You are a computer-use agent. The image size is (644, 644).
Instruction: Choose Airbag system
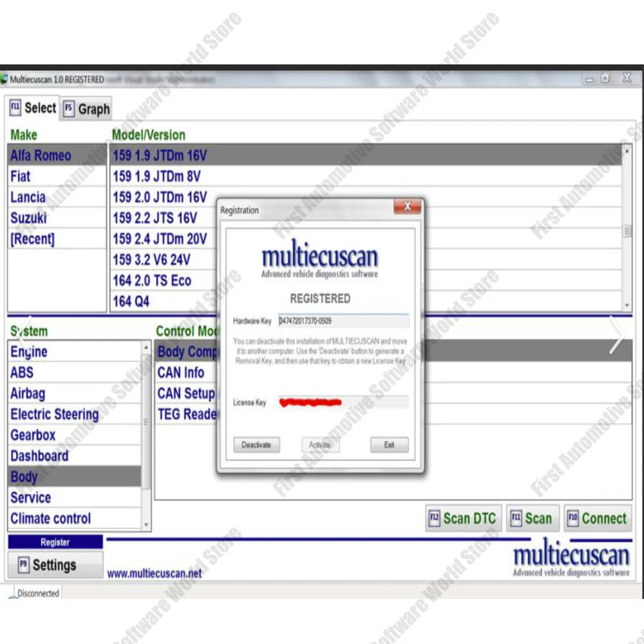[74, 393]
